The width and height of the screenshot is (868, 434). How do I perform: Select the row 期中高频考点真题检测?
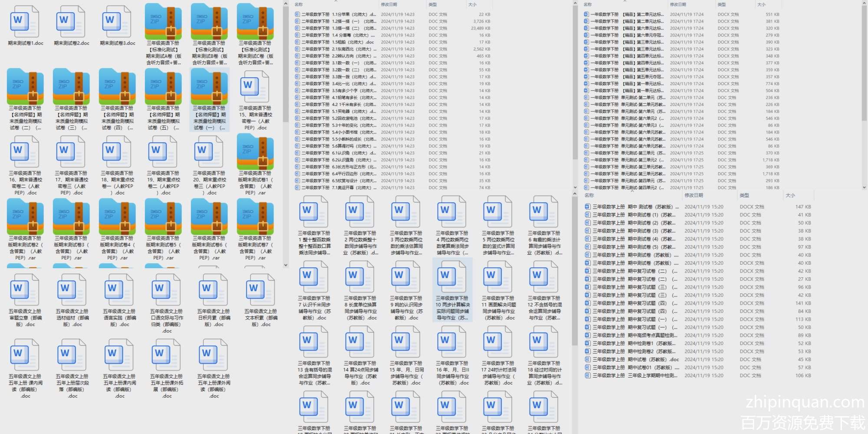[x=697, y=335]
